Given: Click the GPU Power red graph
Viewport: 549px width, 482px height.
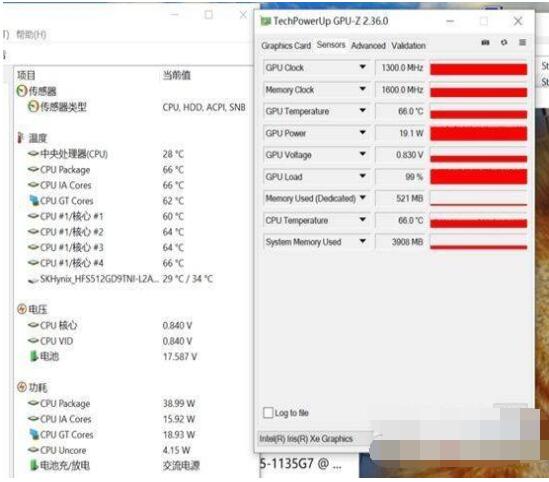Looking at the screenshot, I should pyautogui.click(x=478, y=133).
